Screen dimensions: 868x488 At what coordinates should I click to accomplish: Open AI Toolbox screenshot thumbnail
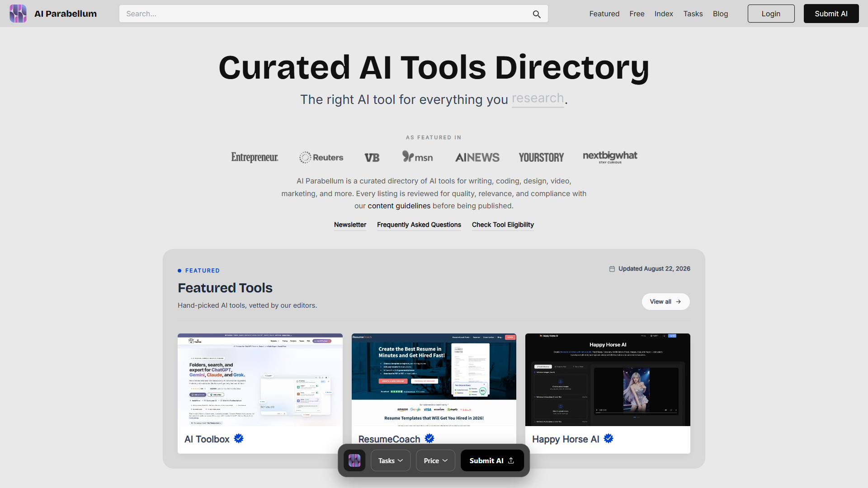(260, 380)
